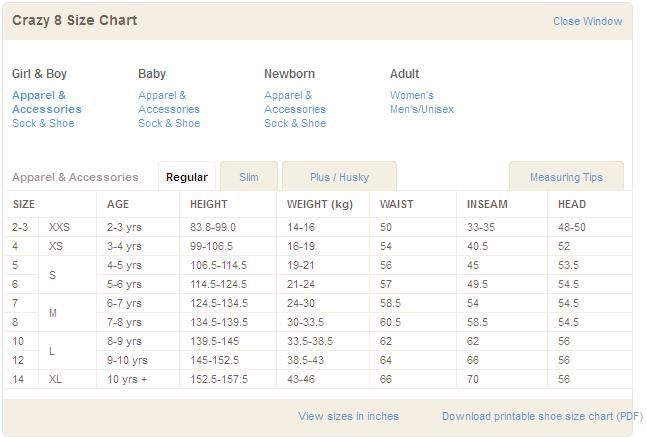The height and width of the screenshot is (437, 647).
Task: Switch to the Plus / Husky tab
Action: click(339, 177)
